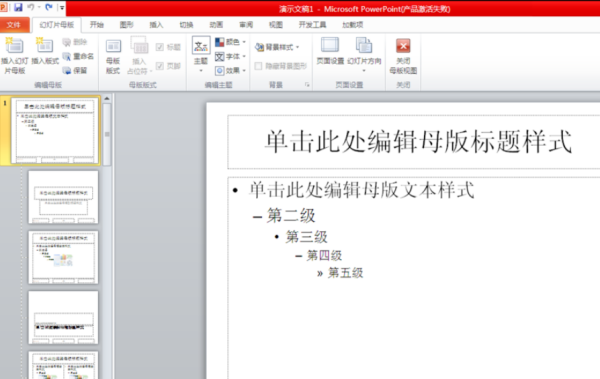Viewport: 600px width, 379px height.
Task: Open the 颜色 dropdown arrow
Action: pos(244,42)
